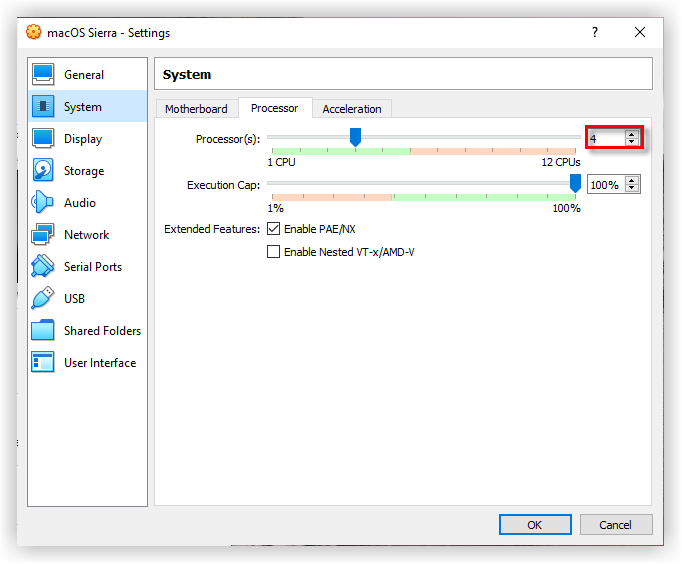Open Network settings icon

click(x=43, y=235)
